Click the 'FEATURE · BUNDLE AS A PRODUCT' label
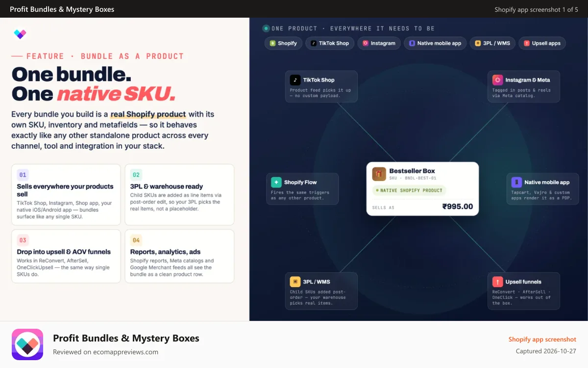588x368 pixels. point(105,56)
